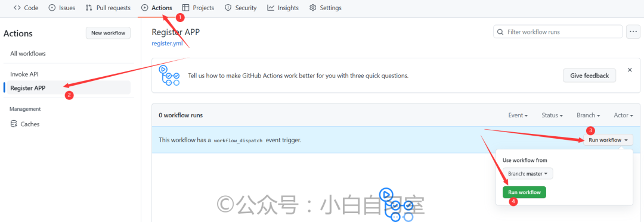Click the Actions play icon in nav
This screenshot has width=644, height=222.
pyautogui.click(x=144, y=8)
